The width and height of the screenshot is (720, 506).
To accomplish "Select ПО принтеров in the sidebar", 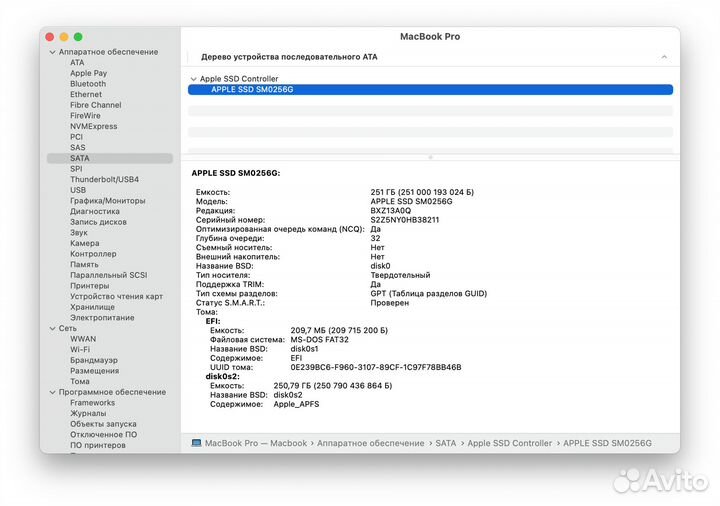I will [97, 445].
